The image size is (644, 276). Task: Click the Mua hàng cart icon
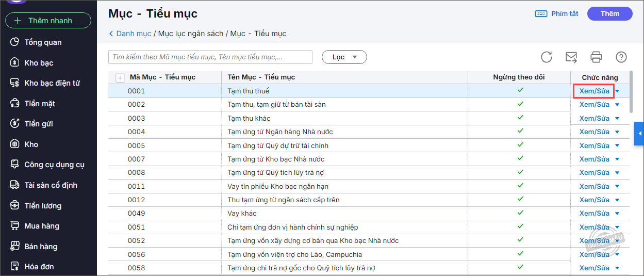(15, 226)
